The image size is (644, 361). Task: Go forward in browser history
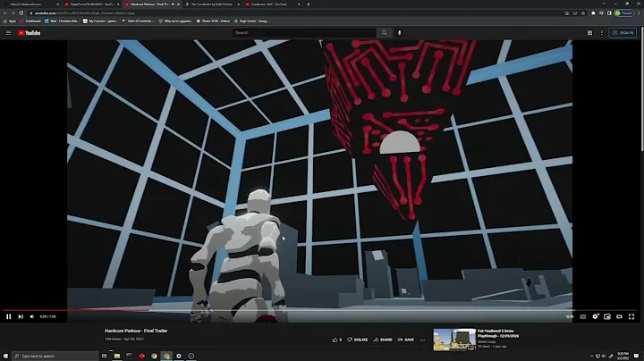pos(13,13)
